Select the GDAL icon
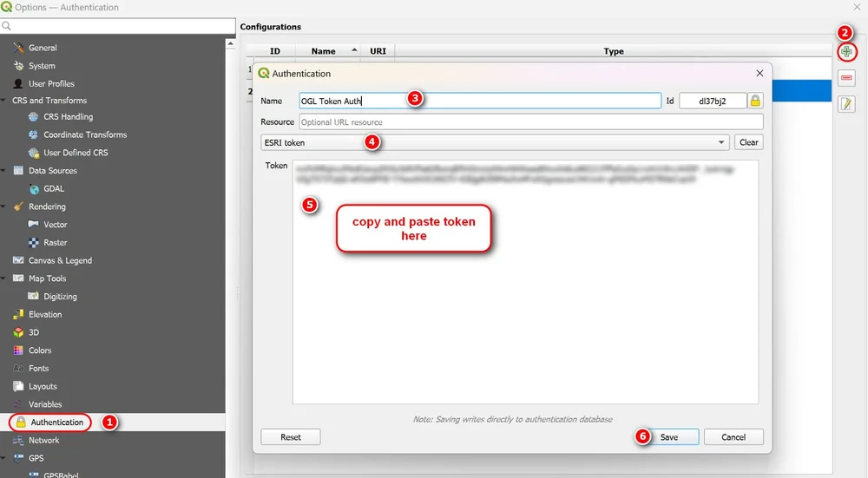The height and width of the screenshot is (478, 868). 34,188
